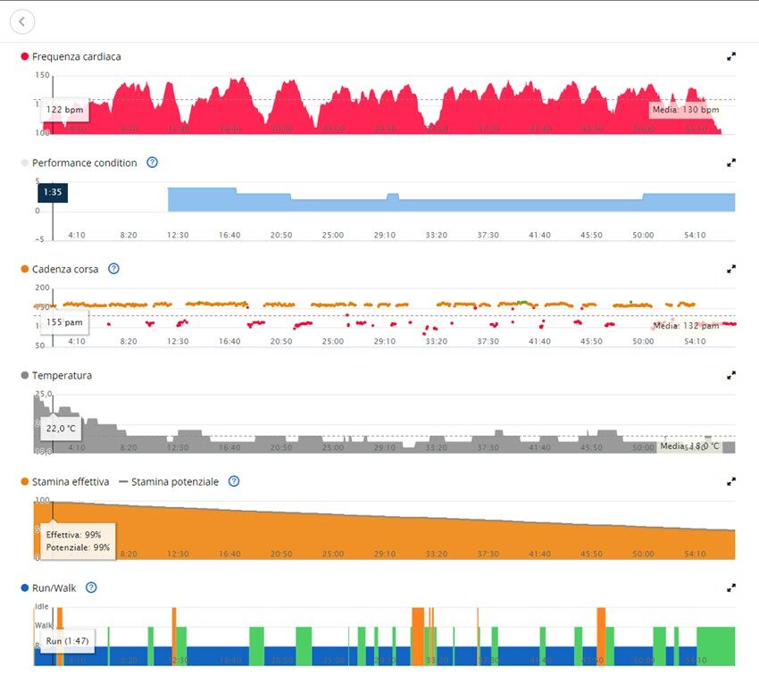Click the "Media: 130 bpm" average label

(684, 110)
